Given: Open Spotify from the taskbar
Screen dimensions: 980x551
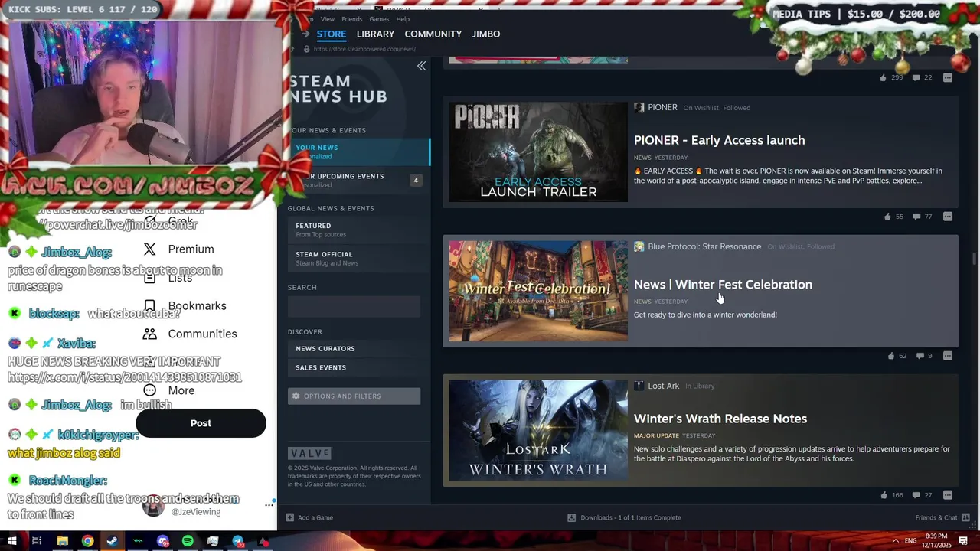Looking at the screenshot, I should tap(188, 541).
